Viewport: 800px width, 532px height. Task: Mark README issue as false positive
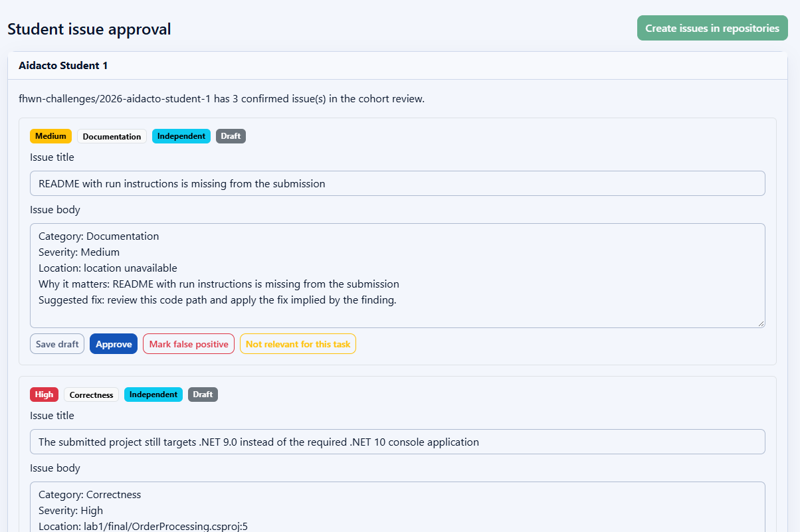(189, 344)
